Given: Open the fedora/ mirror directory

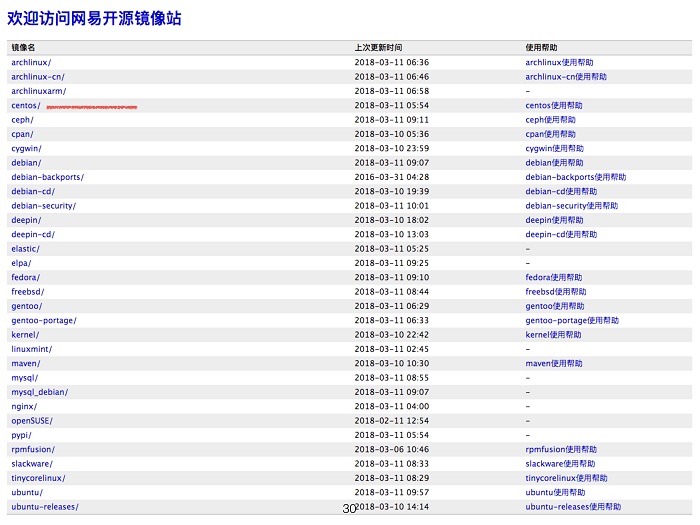Looking at the screenshot, I should click(x=26, y=277).
